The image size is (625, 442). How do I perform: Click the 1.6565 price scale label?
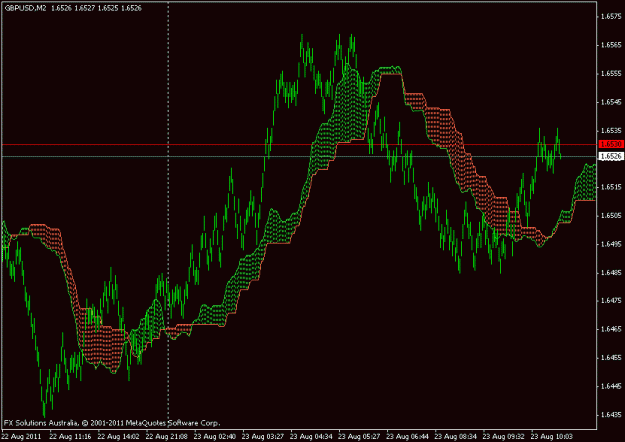[611, 45]
